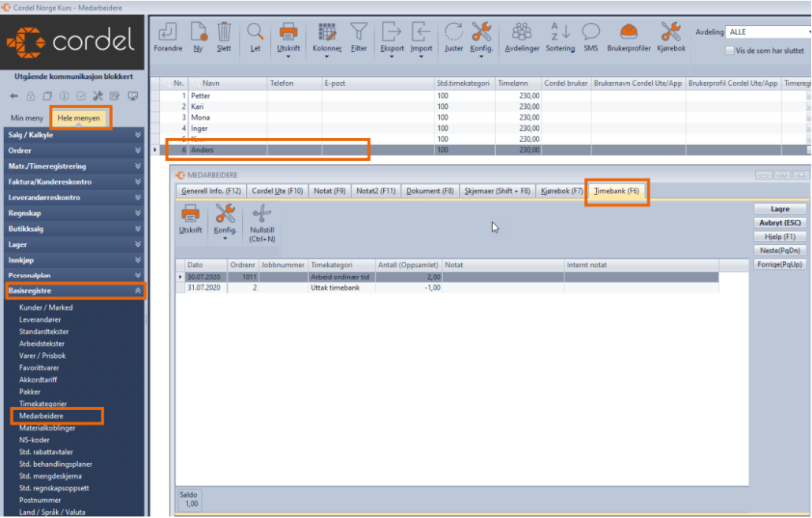The width and height of the screenshot is (812, 518).
Task: Click the stacked windows icon in the sidebar
Action: coord(47,96)
